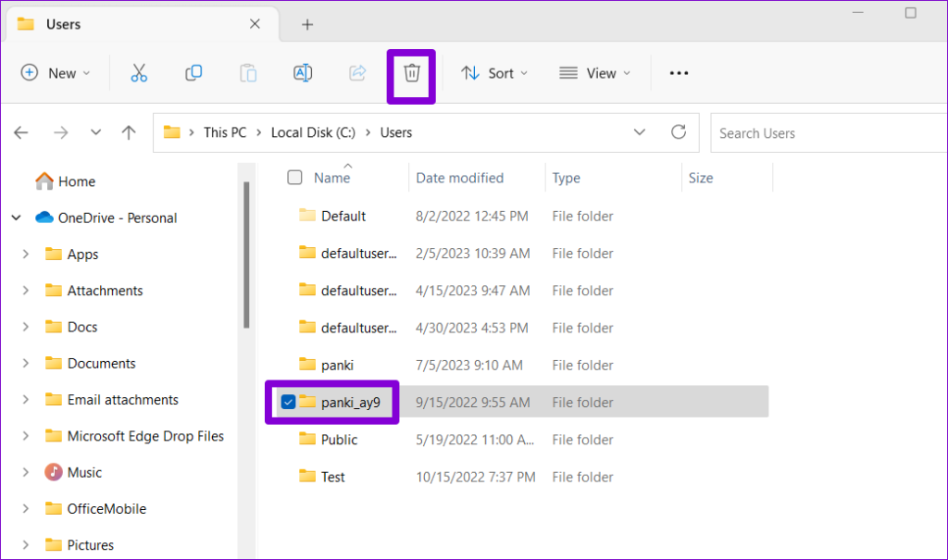Image resolution: width=948 pixels, height=560 pixels.
Task: Expand the Email attachments sidebar entry
Action: tap(25, 399)
